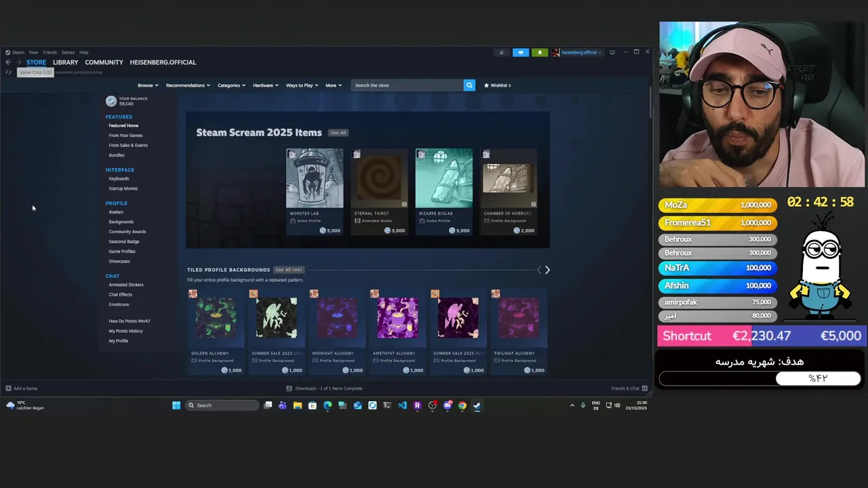Viewport: 868px width, 488px height.
Task: Switch to the STORE tab
Action: pyautogui.click(x=36, y=62)
